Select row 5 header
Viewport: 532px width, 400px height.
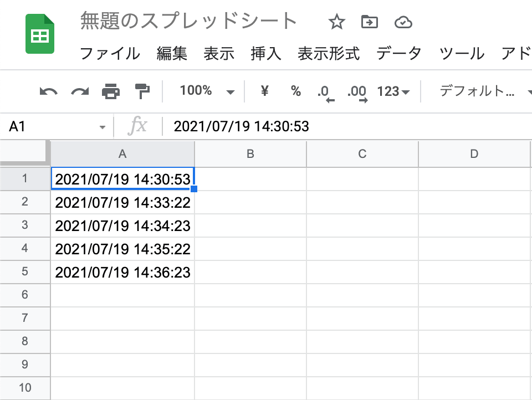coord(25,272)
